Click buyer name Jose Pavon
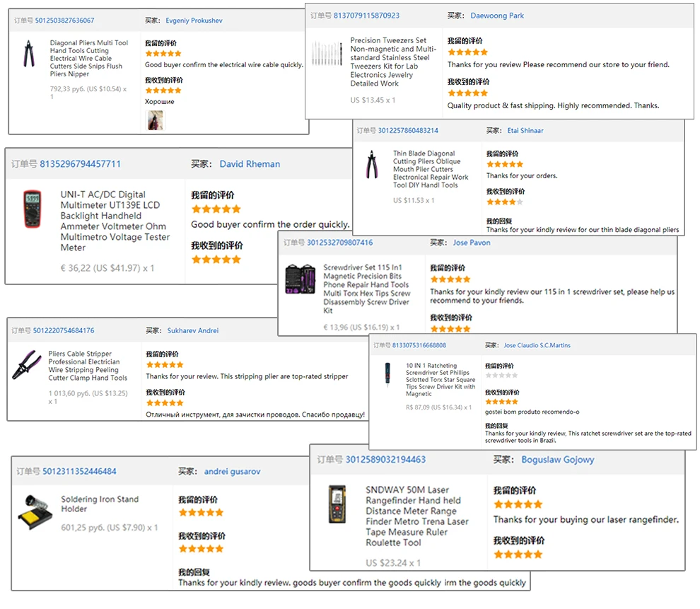The height and width of the screenshot is (609, 700). coord(472,243)
